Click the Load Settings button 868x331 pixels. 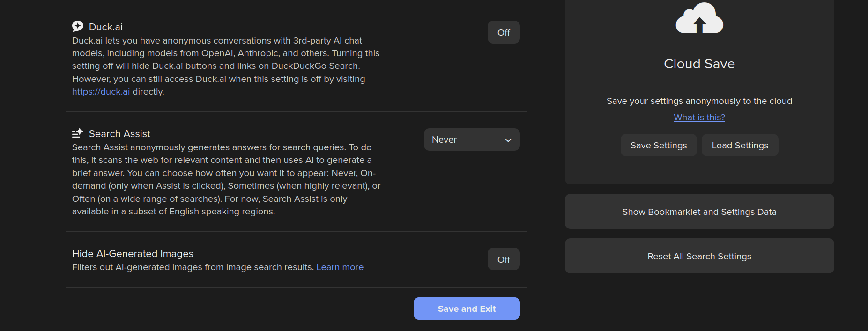pyautogui.click(x=740, y=146)
